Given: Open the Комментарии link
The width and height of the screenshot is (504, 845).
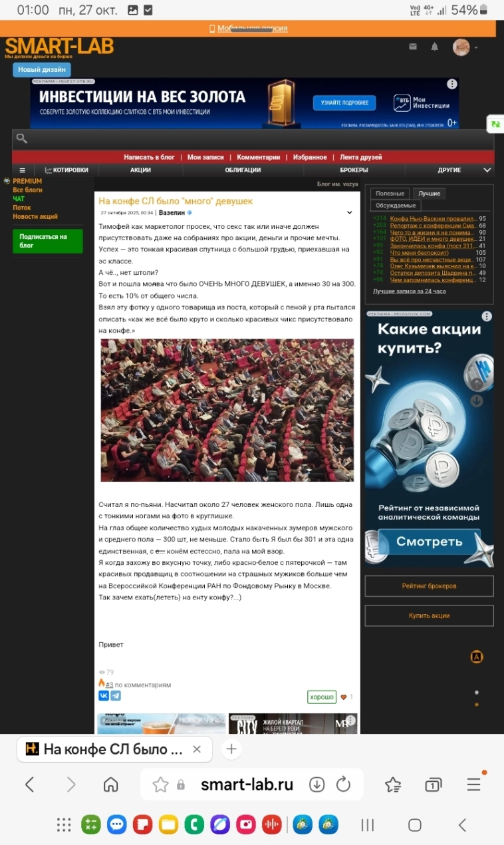Looking at the screenshot, I should 259,158.
